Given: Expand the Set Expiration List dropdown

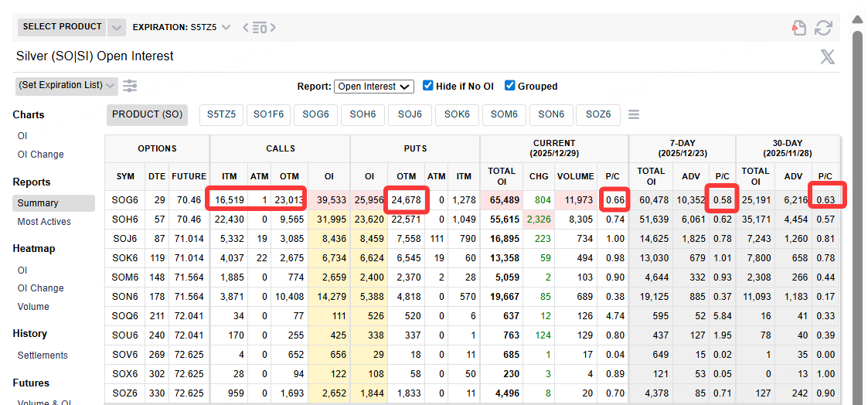Looking at the screenshot, I should tap(66, 85).
